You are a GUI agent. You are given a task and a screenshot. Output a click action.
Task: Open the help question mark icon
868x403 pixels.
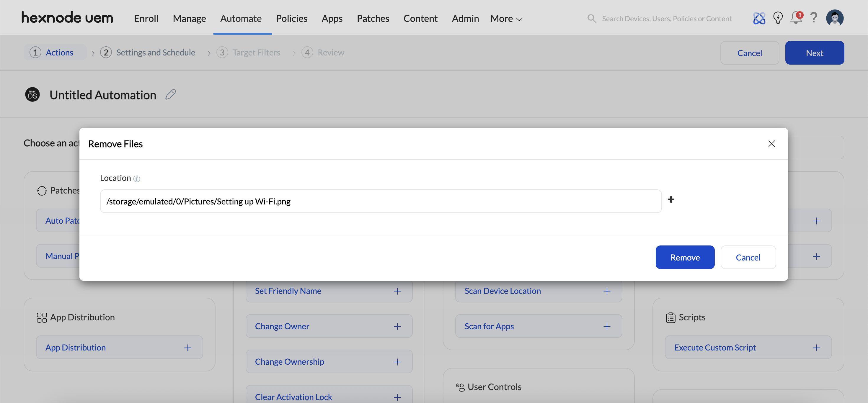coord(813,18)
